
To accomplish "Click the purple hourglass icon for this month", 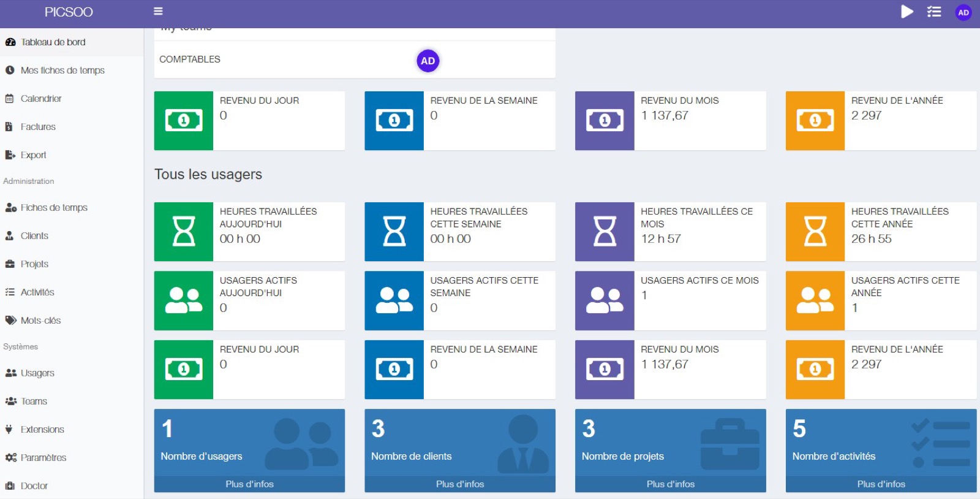I will pyautogui.click(x=605, y=232).
